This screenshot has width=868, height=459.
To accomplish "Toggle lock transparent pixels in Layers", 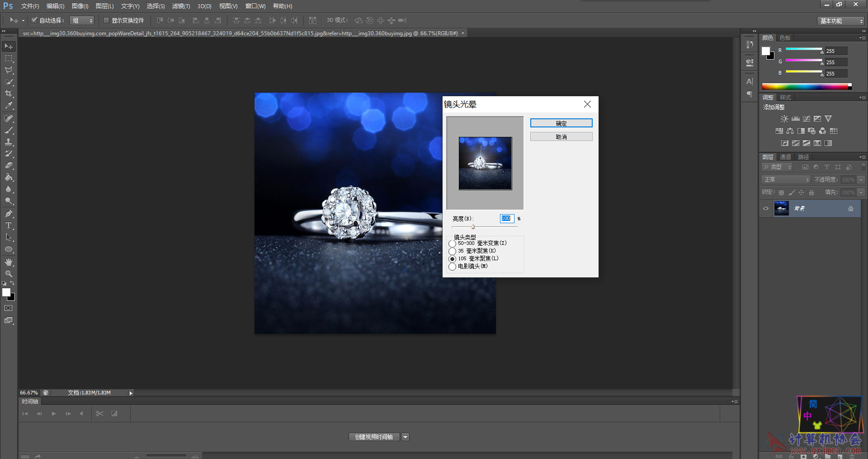I will click(x=781, y=192).
